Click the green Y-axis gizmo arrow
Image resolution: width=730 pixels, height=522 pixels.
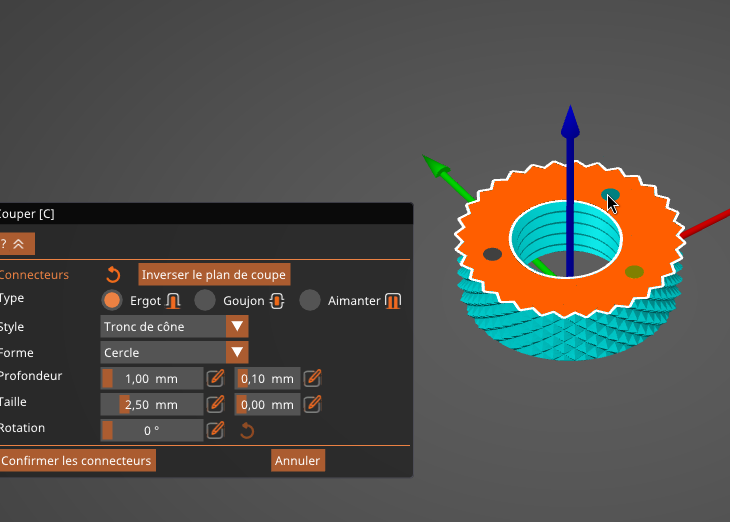tap(437, 166)
